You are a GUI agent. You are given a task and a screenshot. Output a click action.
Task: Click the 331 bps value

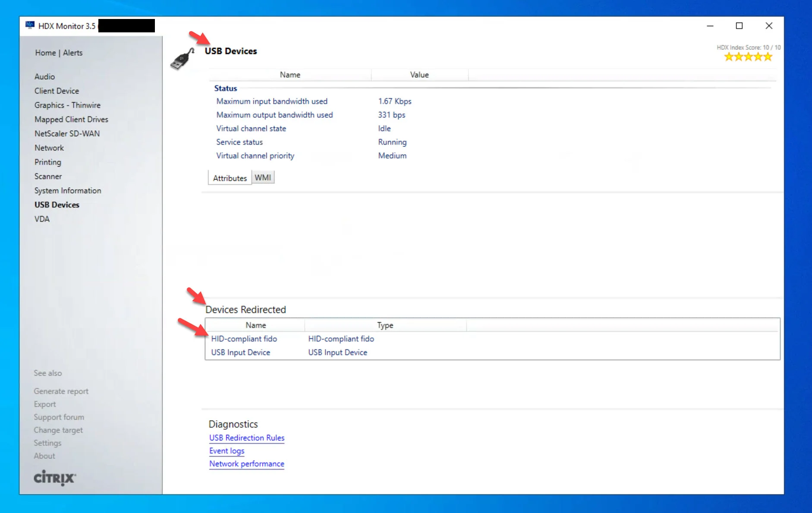(x=391, y=115)
